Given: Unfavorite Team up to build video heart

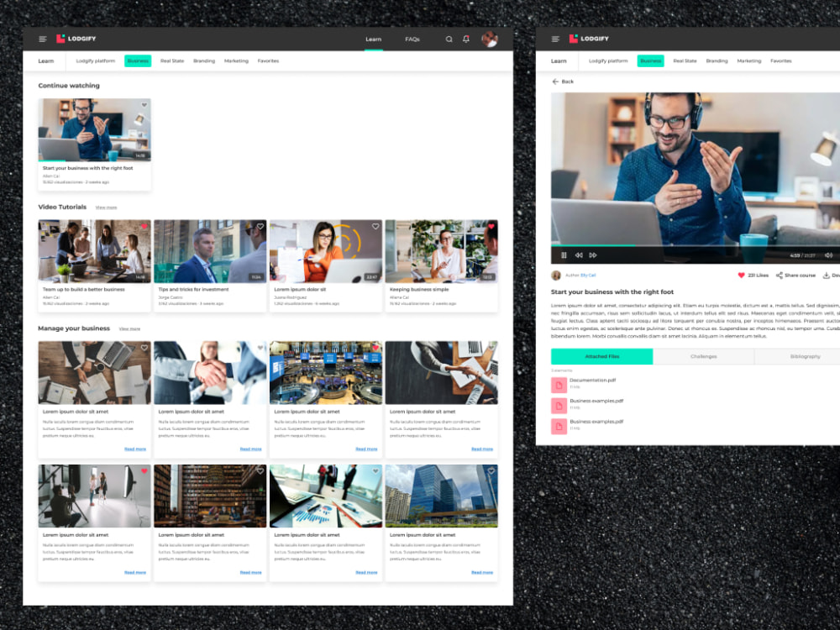Looking at the screenshot, I should point(144,227).
